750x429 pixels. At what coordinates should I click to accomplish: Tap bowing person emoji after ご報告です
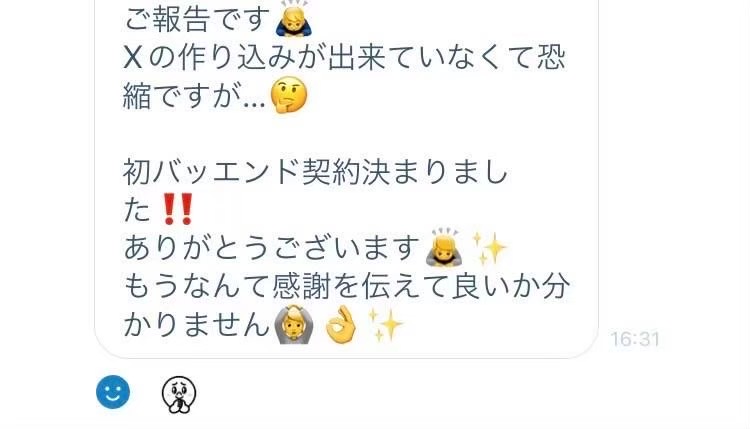(294, 19)
